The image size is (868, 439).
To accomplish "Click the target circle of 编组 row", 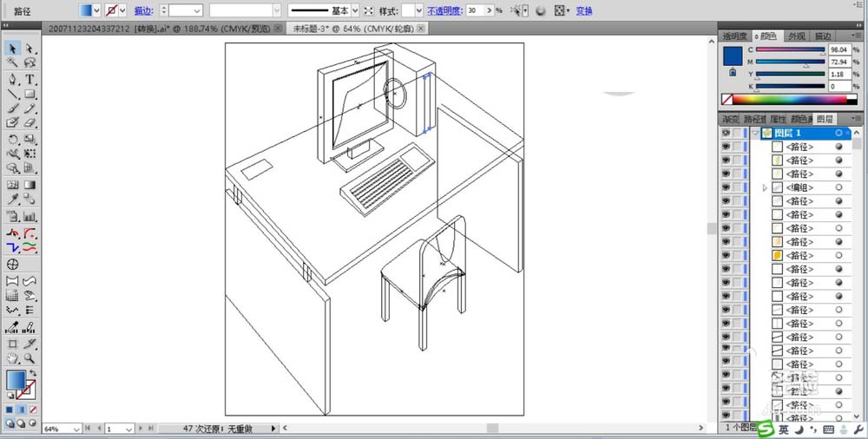I will 838,187.
